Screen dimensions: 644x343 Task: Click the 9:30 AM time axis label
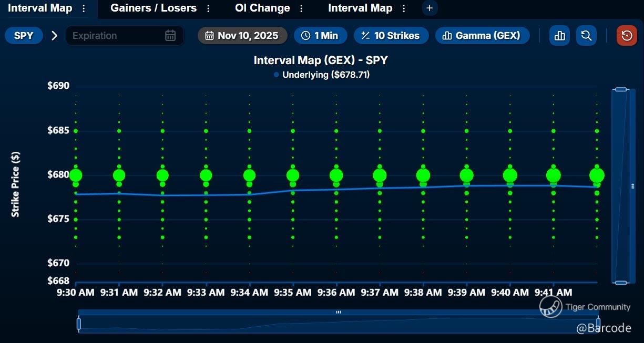coord(76,292)
